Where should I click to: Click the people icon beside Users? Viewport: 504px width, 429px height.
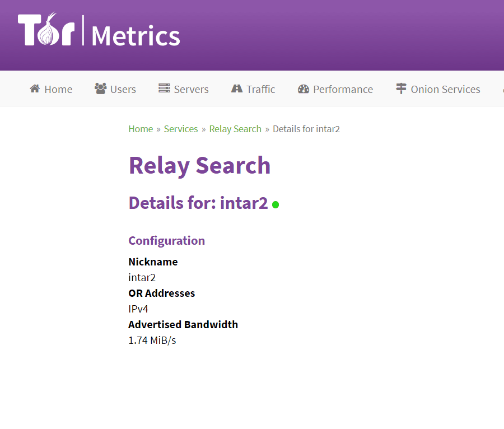pos(101,88)
